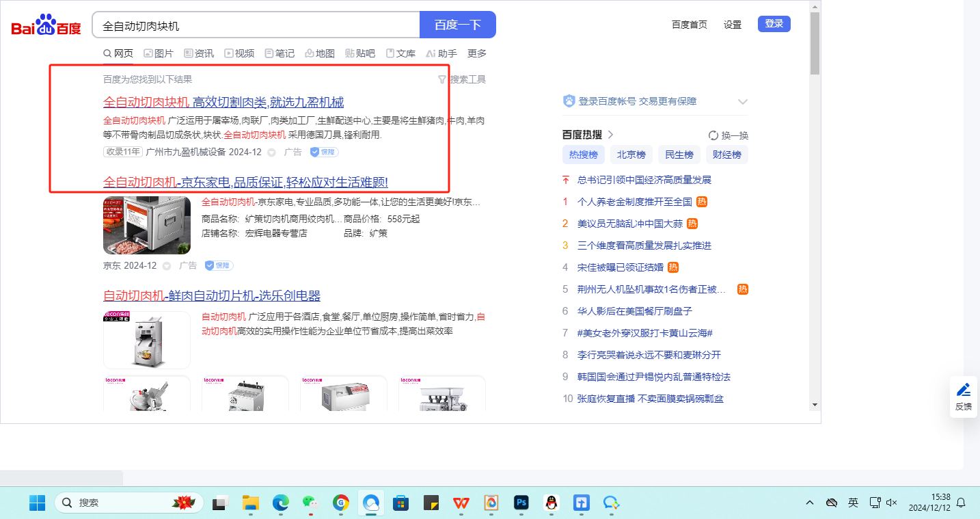Viewport: 980px width, 519px height.
Task: Switch to the 民生榜 hot list
Action: click(x=679, y=155)
